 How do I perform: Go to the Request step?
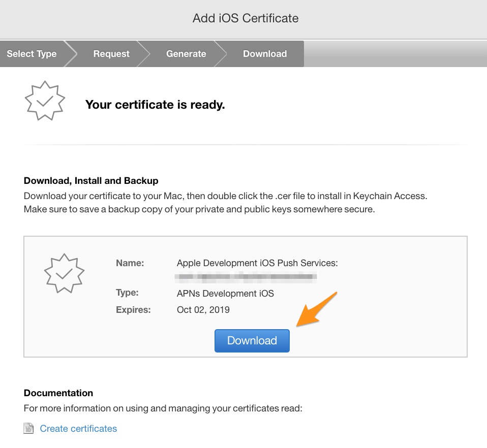point(111,54)
